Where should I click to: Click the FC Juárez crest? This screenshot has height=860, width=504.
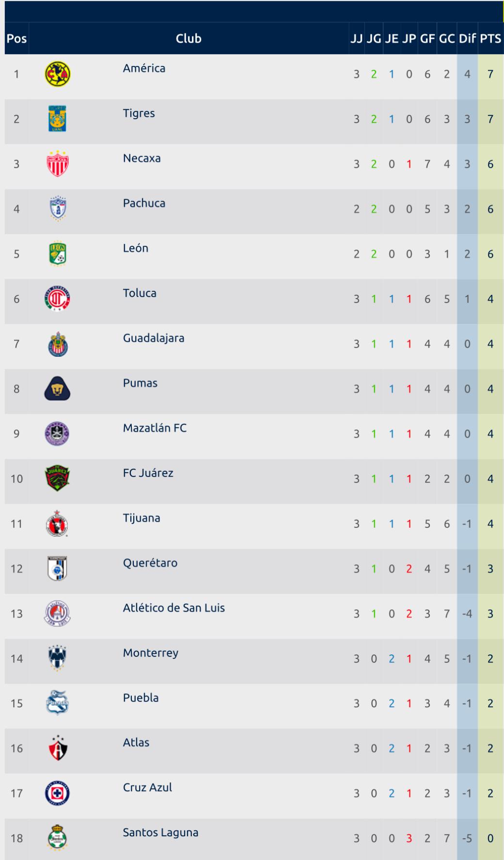click(x=58, y=478)
